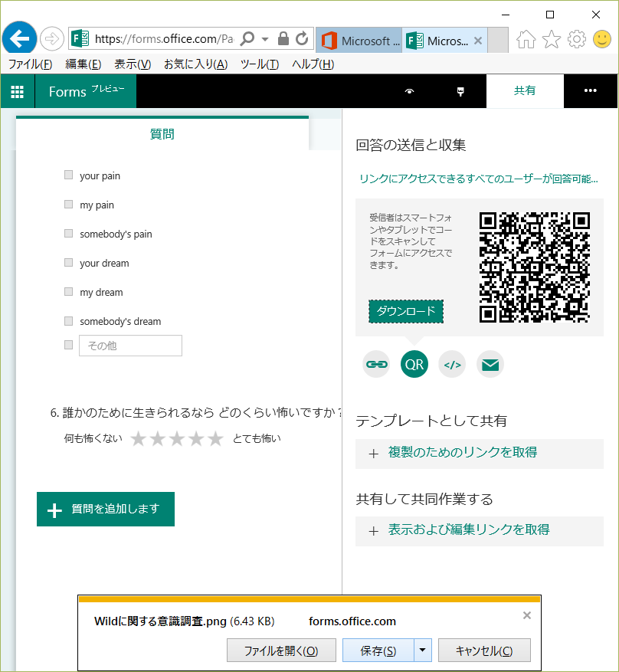Open the browser Home icon

tap(526, 39)
